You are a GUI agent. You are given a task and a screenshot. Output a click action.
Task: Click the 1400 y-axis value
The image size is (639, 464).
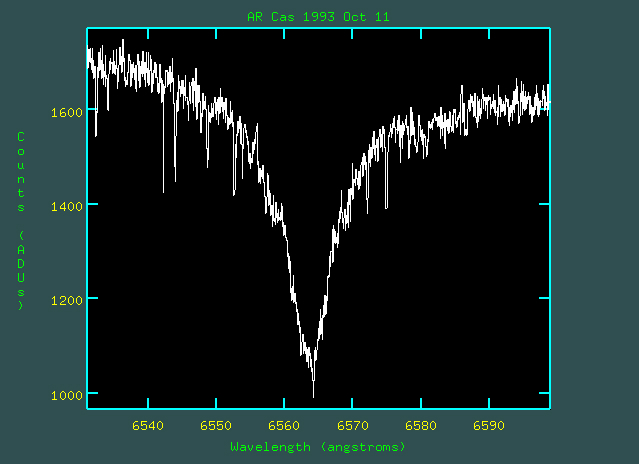67,207
